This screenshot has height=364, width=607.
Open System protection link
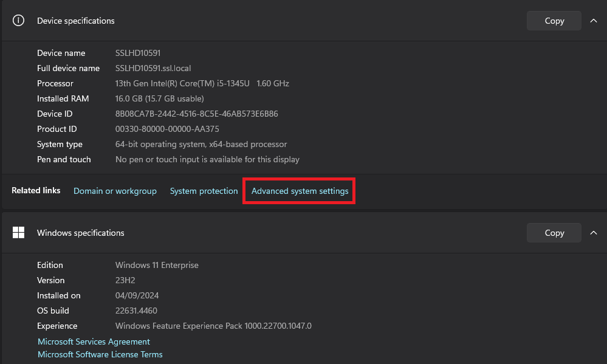coord(204,191)
